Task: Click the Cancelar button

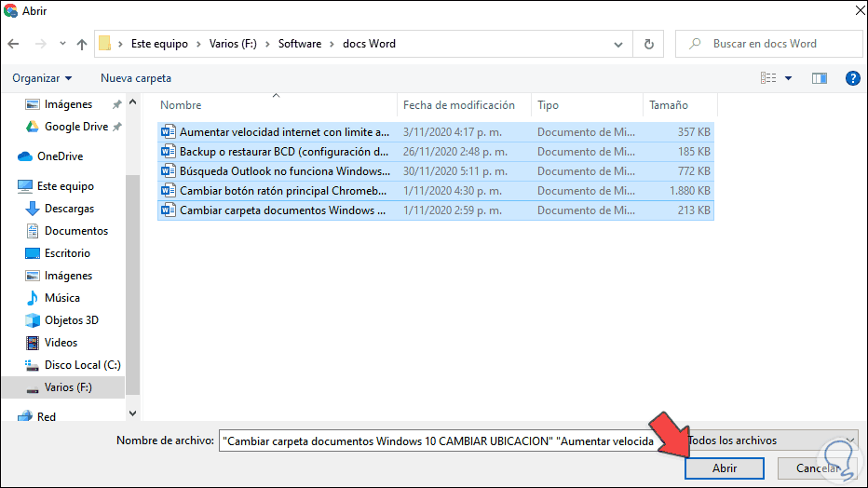Action: point(817,468)
